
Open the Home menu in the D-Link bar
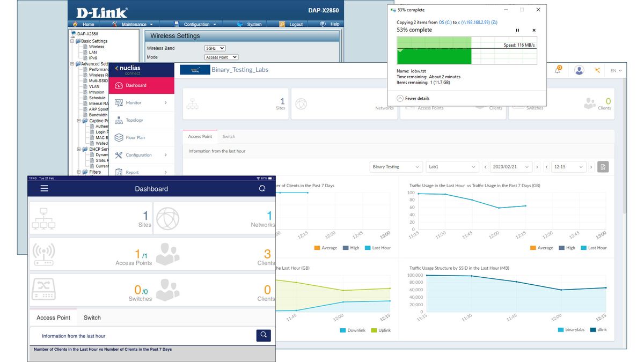click(x=84, y=24)
